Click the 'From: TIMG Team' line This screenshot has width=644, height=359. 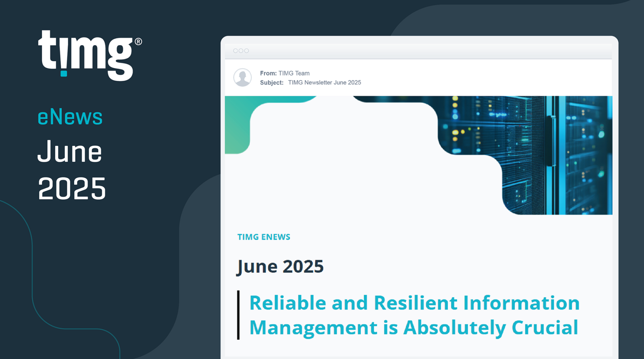(x=285, y=73)
